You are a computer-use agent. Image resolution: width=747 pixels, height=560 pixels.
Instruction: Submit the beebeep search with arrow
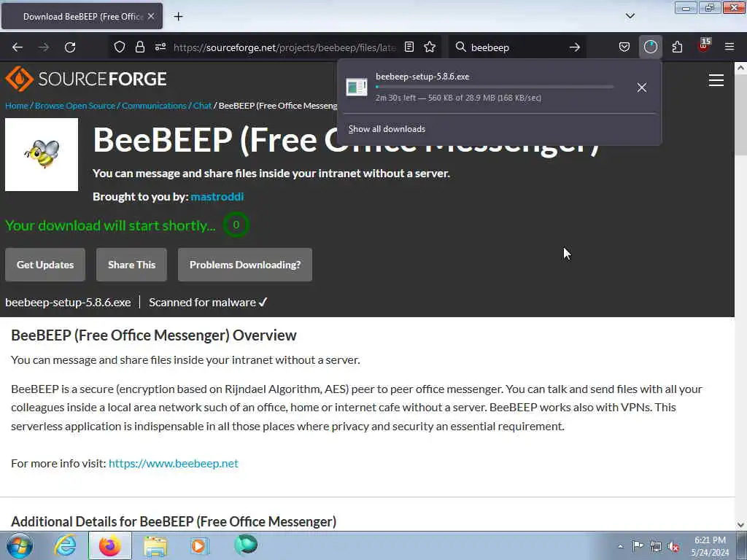(575, 47)
